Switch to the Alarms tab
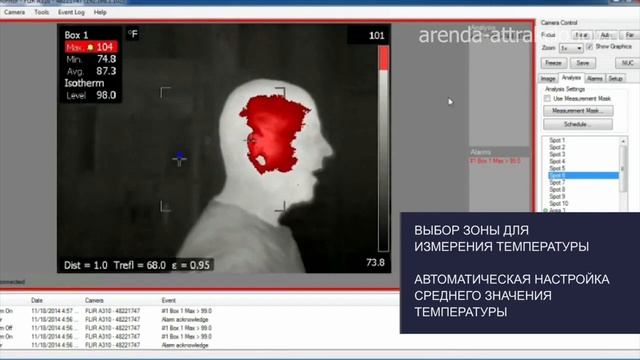Viewport: 640px width, 360px height. pos(595,78)
